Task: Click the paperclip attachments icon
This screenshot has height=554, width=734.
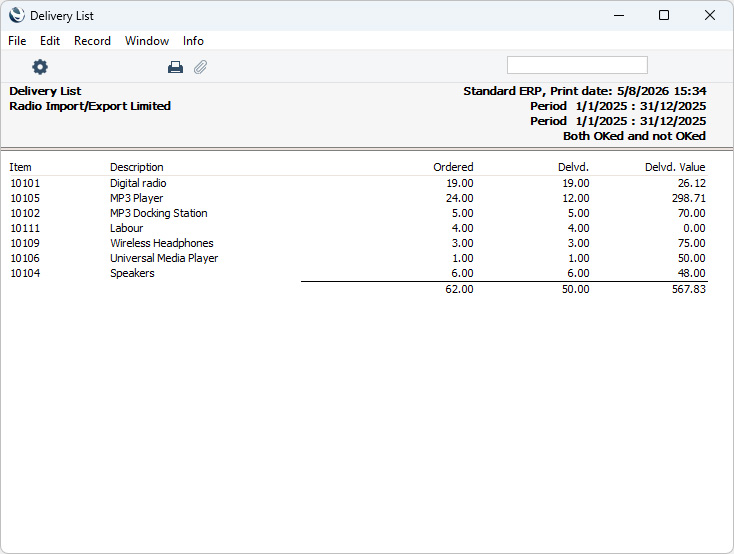Action: coord(200,67)
